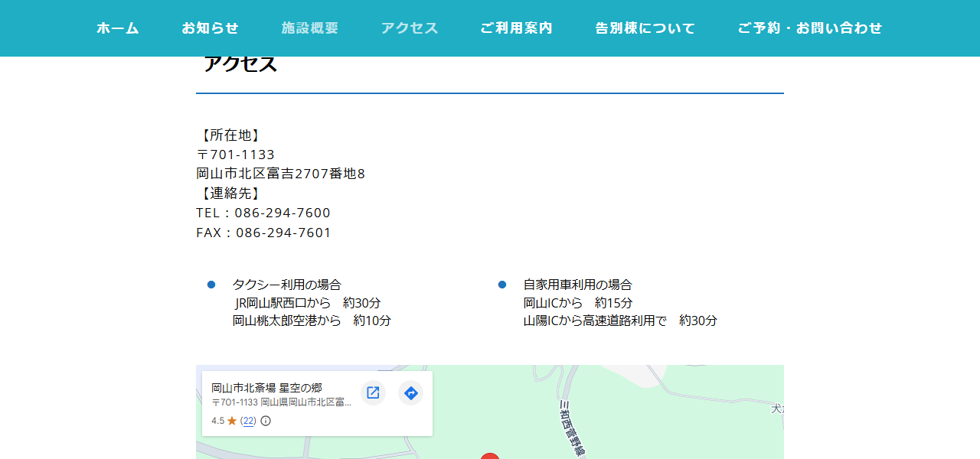The height and width of the screenshot is (459, 980).
Task: Click 山陽ICから高速道路利用で 約30分 line
Action: [620, 321]
